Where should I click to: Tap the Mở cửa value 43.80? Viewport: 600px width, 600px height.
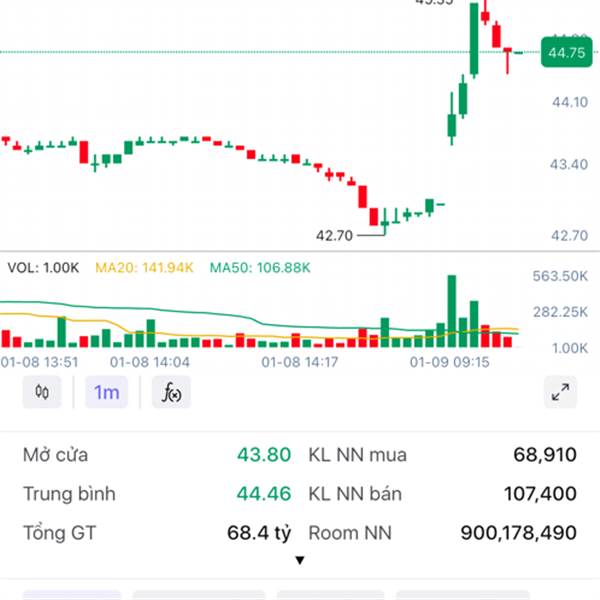[264, 455]
